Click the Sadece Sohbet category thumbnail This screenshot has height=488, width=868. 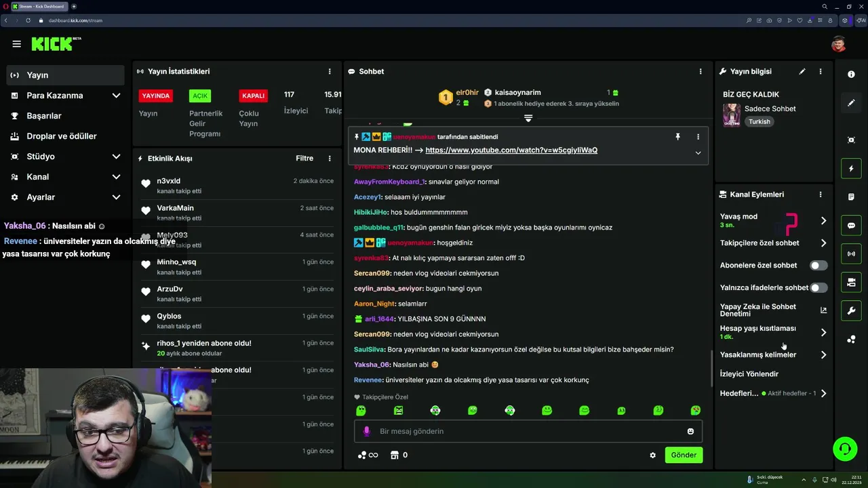point(732,115)
